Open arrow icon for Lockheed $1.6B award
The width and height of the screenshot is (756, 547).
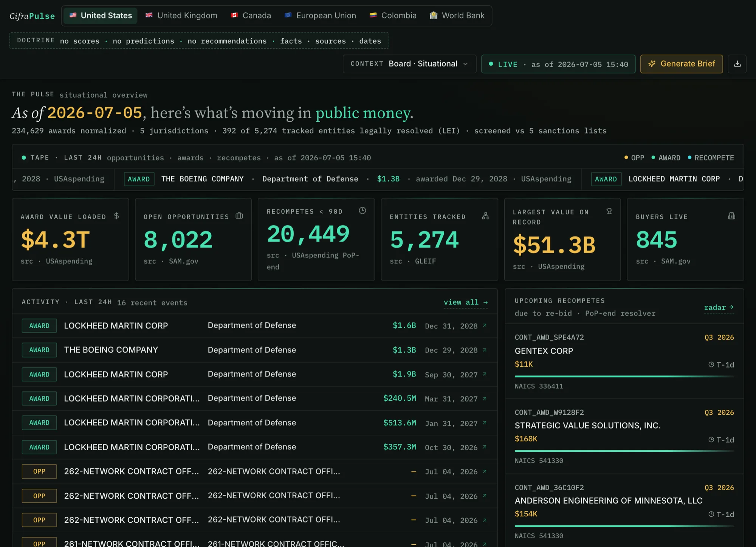[x=485, y=325]
